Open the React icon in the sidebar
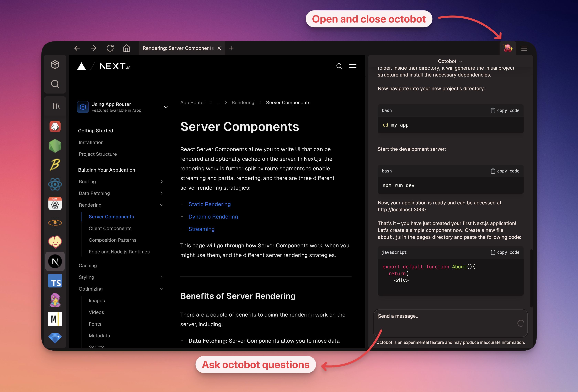578x392 pixels. click(55, 184)
